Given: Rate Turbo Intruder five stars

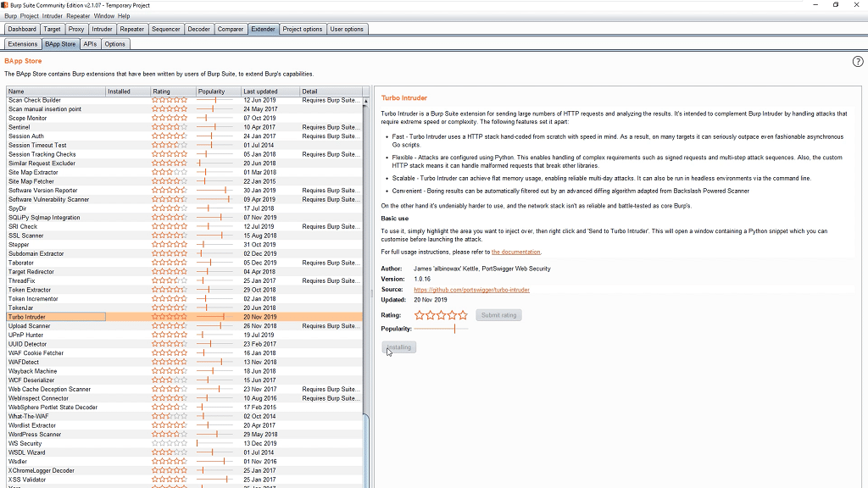Looking at the screenshot, I should click(463, 315).
